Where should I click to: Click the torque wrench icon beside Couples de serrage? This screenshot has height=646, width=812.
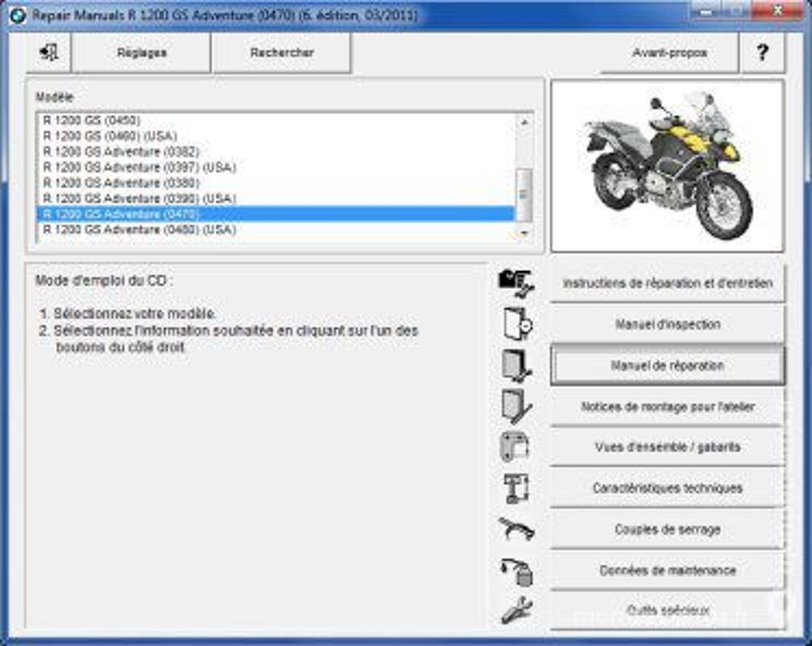pos(516,529)
